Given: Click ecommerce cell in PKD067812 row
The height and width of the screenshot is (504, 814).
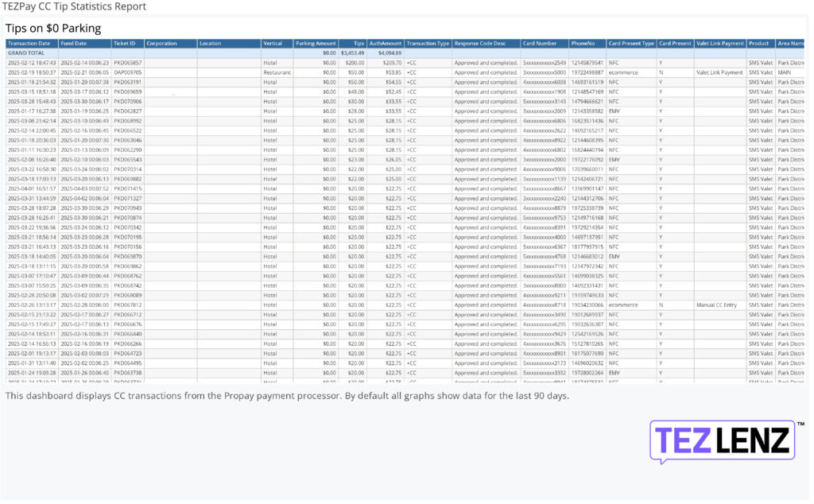Looking at the screenshot, I should pyautogui.click(x=623, y=305).
